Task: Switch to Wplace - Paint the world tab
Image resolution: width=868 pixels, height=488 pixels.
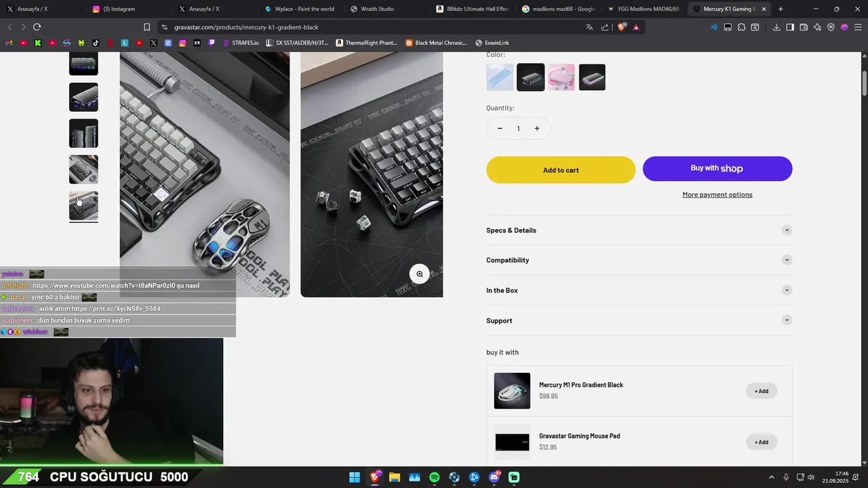Action: pos(299,9)
